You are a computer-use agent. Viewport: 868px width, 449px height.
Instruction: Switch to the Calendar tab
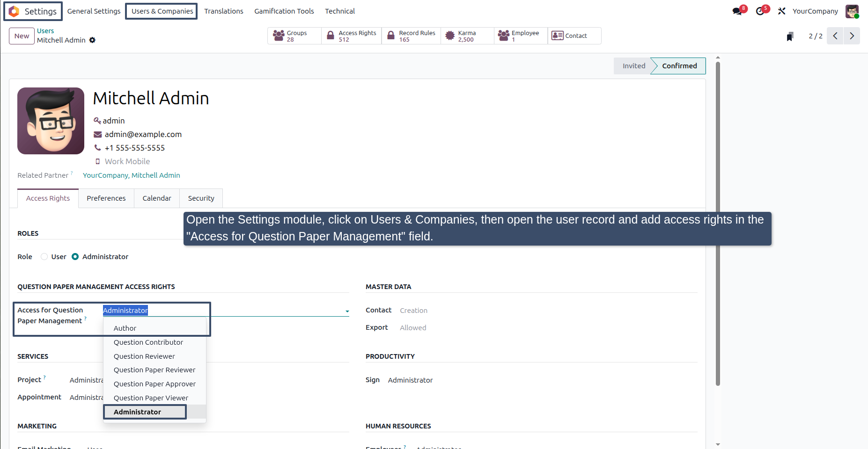coord(157,198)
